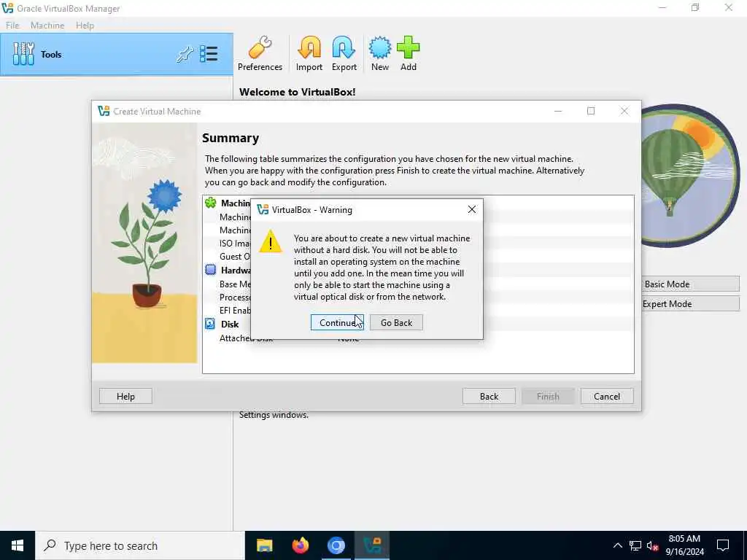Click Continue in the warning dialog
This screenshot has height=560, width=747.
coord(337,322)
